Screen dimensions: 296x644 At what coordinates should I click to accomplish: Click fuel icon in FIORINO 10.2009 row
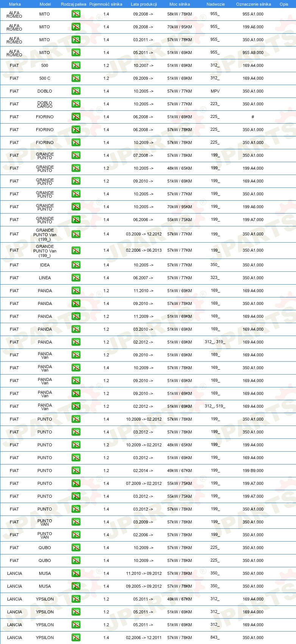[x=76, y=142]
